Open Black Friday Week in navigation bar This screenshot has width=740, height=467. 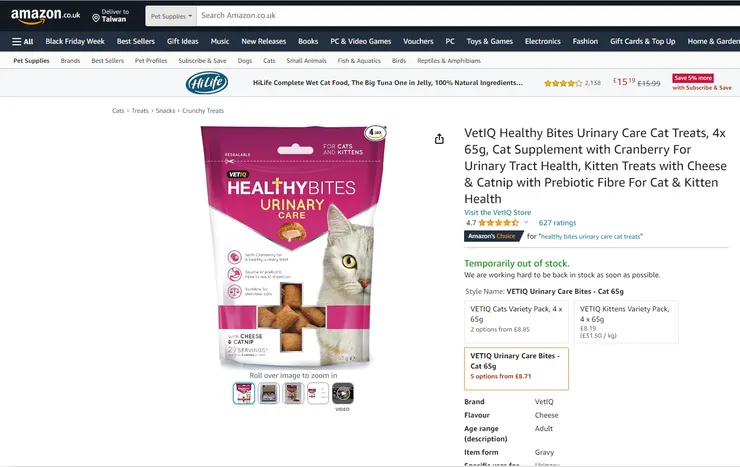point(75,42)
